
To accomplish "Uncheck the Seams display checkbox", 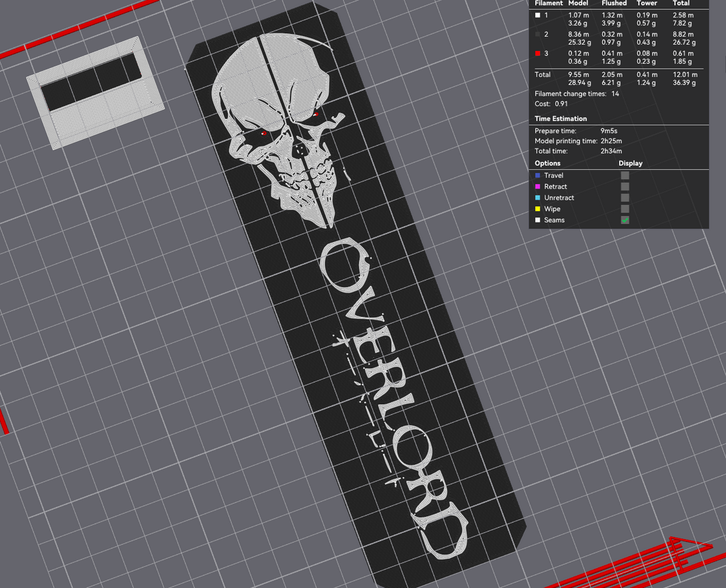I will click(x=625, y=220).
